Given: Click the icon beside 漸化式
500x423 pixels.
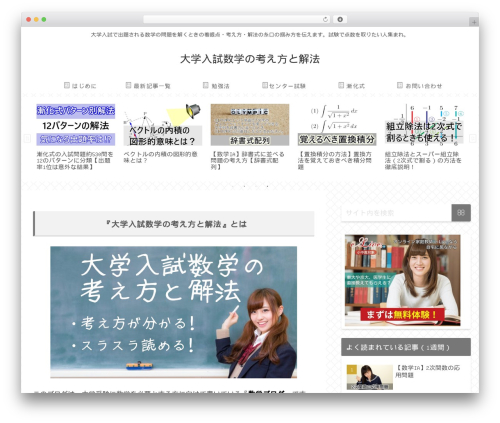Looking at the screenshot, I should pos(341,85).
